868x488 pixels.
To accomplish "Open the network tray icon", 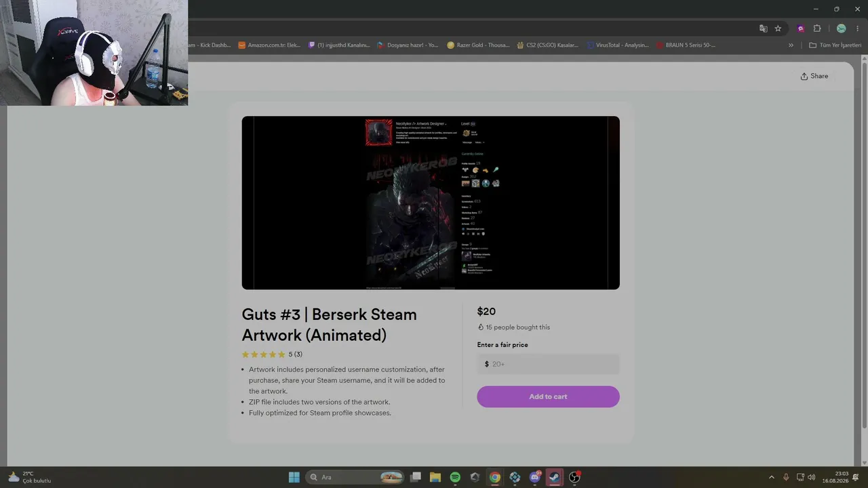I will (x=800, y=477).
